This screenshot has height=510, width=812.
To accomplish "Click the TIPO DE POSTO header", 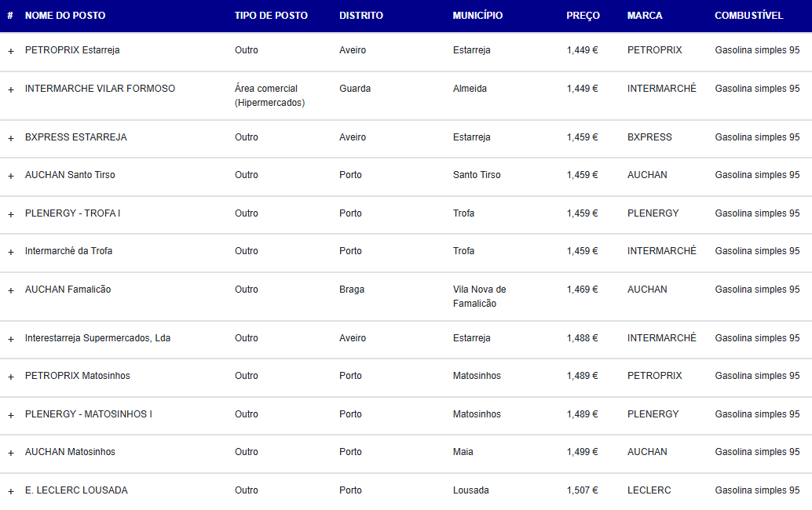I will click(271, 16).
